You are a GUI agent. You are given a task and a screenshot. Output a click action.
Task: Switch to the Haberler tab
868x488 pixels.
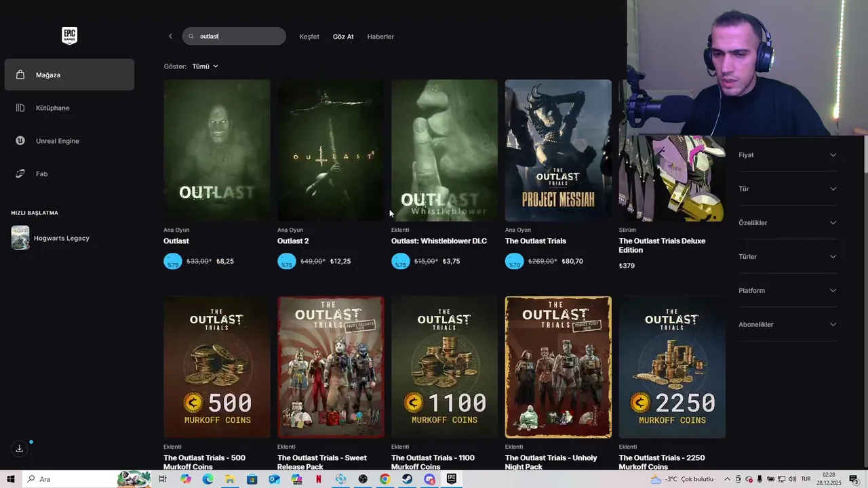pos(380,37)
